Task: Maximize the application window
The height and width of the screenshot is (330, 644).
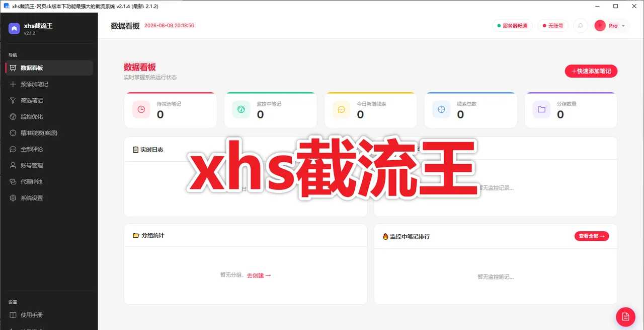Action: pyautogui.click(x=615, y=6)
